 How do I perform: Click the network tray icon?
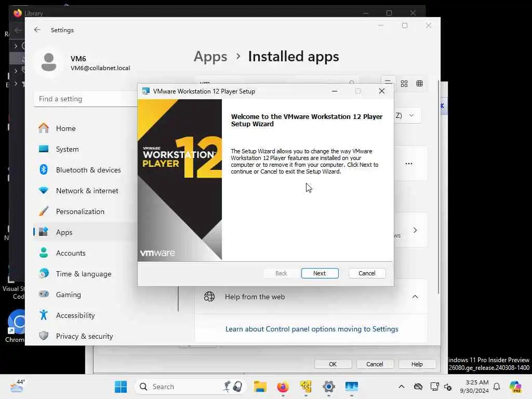click(434, 387)
